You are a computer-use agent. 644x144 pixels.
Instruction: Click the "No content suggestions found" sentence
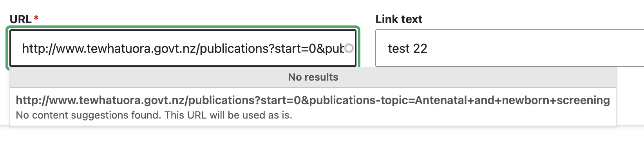[89, 115]
